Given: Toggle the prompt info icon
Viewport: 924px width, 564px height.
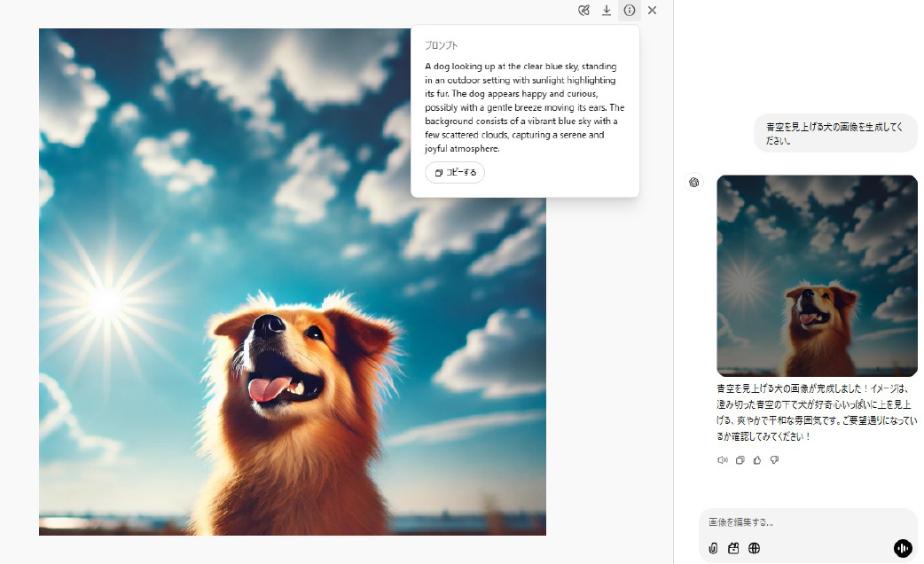Looking at the screenshot, I should point(630,10).
